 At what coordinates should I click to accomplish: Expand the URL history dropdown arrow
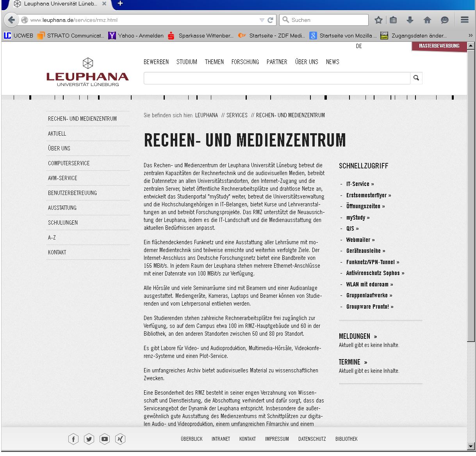[262, 20]
